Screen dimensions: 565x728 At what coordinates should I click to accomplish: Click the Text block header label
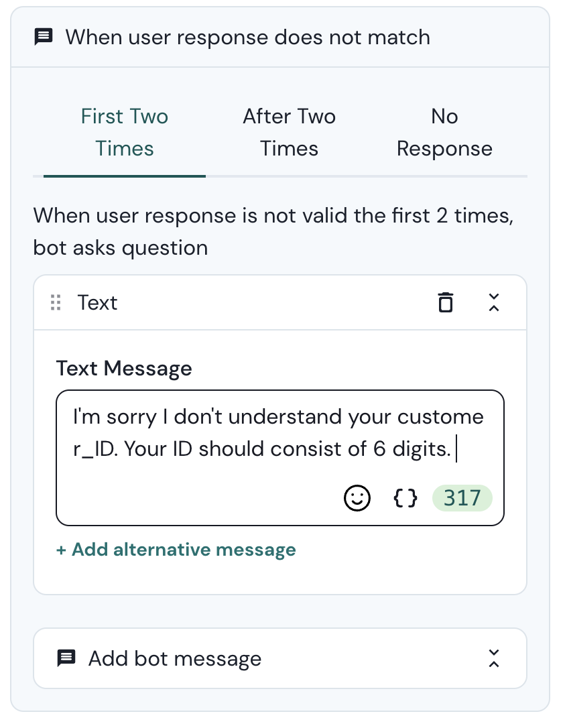point(97,302)
